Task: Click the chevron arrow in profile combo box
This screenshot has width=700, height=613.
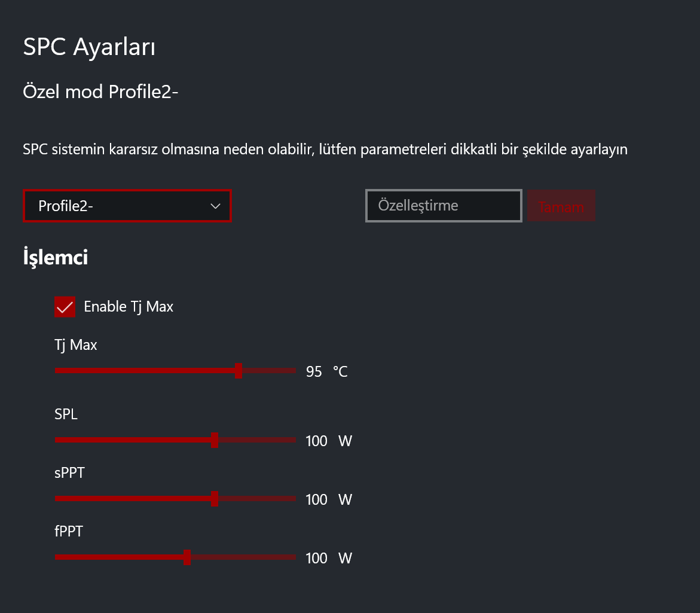Action: pyautogui.click(x=216, y=206)
